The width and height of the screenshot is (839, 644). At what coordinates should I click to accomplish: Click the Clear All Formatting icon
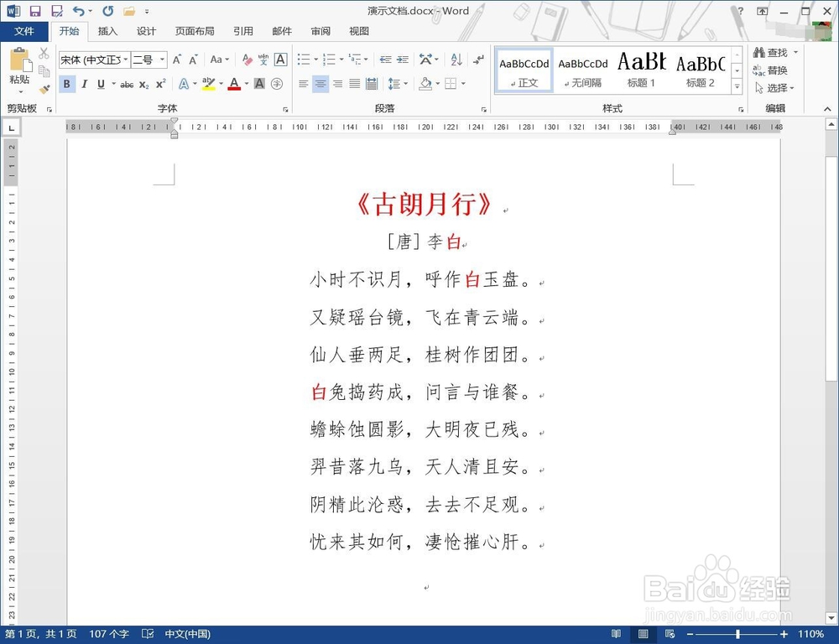(246, 60)
